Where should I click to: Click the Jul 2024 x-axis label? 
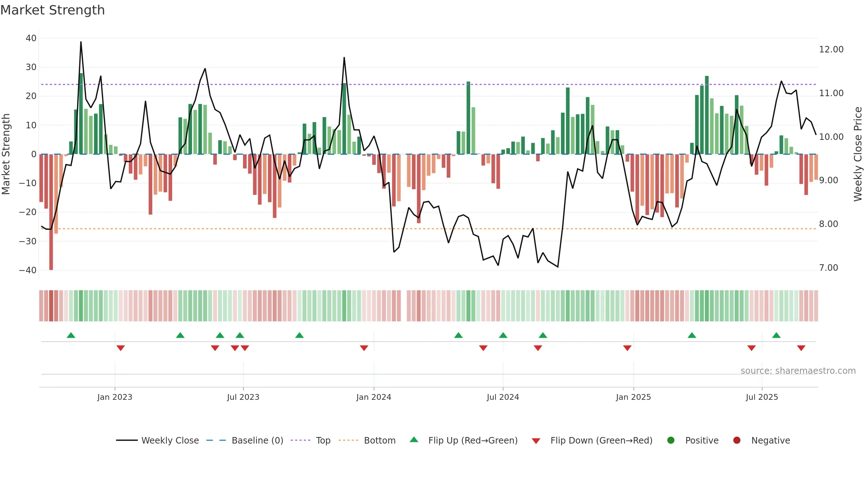click(503, 397)
